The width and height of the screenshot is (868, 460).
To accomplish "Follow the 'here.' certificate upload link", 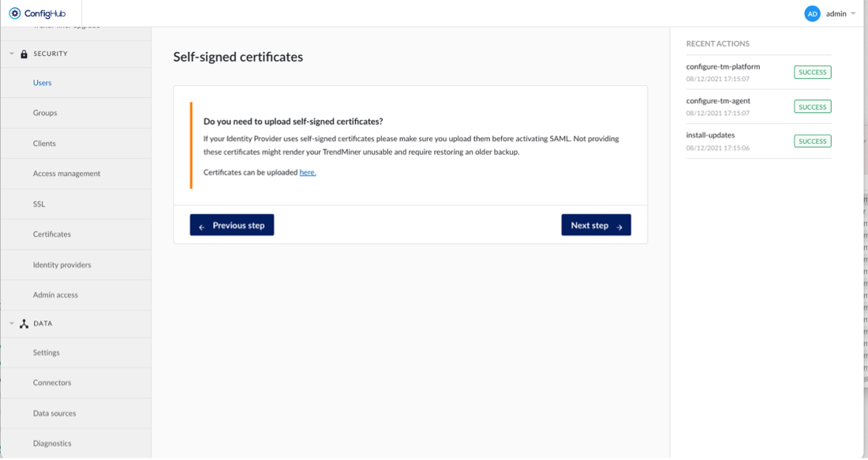I will click(308, 172).
